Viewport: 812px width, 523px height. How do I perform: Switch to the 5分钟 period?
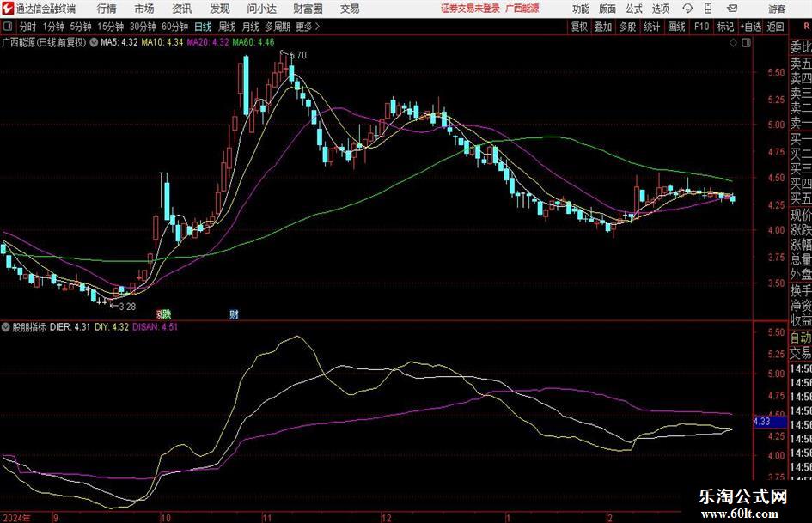click(80, 27)
